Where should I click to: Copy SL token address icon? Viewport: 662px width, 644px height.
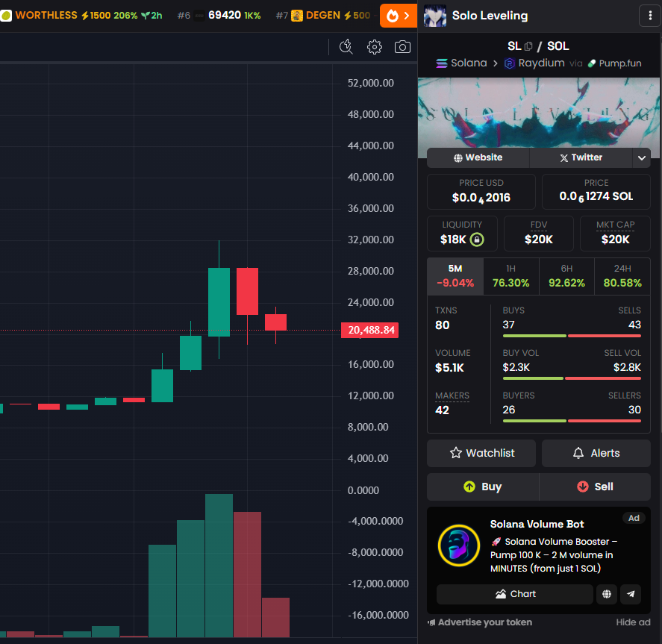pos(528,46)
